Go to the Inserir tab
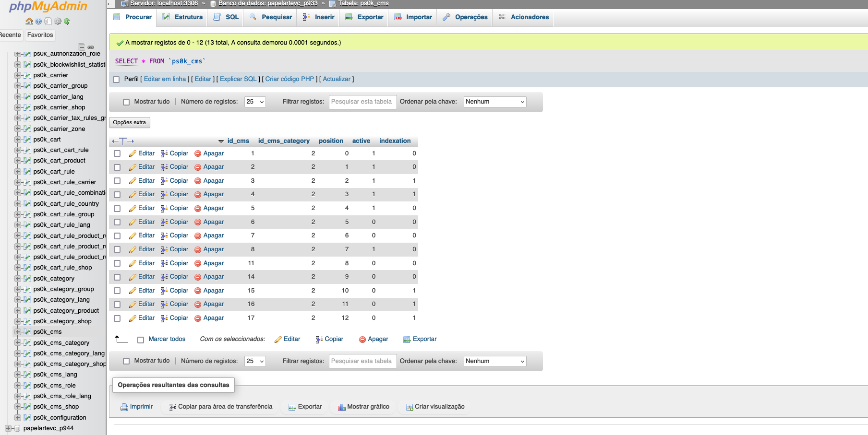The width and height of the screenshot is (868, 435). point(319,17)
